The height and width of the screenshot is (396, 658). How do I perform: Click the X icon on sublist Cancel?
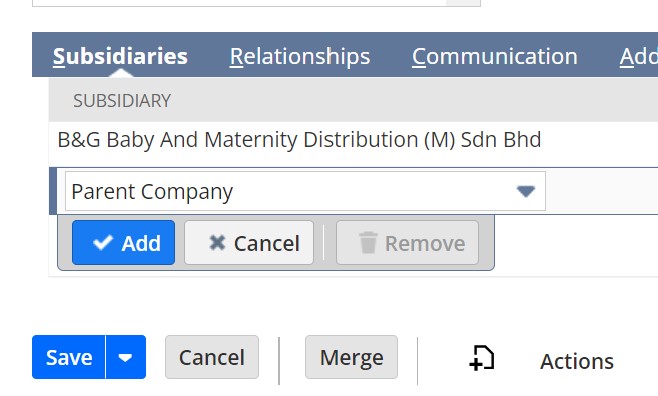(217, 242)
